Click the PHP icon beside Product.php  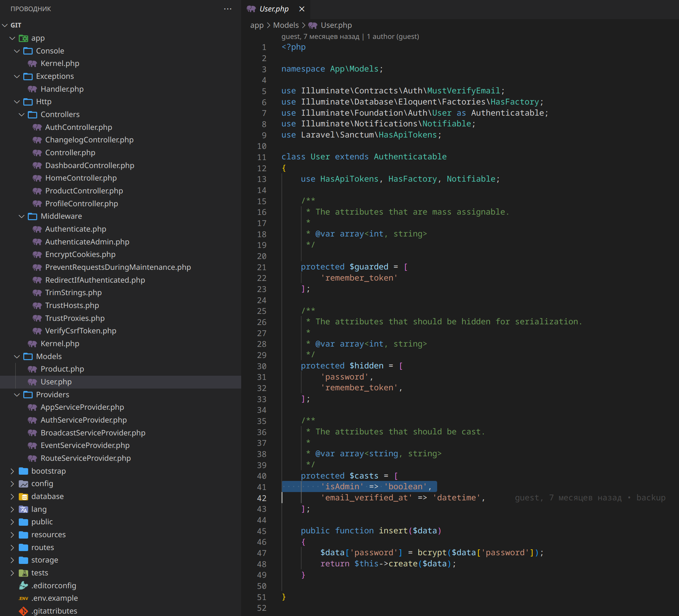point(32,369)
